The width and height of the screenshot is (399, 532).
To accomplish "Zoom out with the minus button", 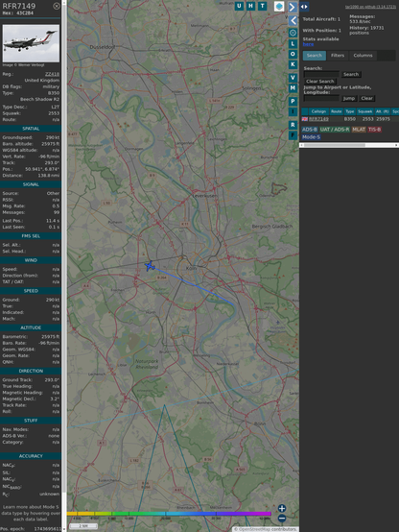I will click(282, 519).
